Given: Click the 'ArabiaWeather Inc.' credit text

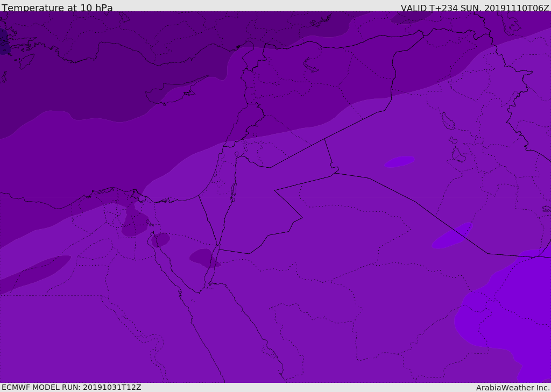Looking at the screenshot, I should [x=513, y=388].
